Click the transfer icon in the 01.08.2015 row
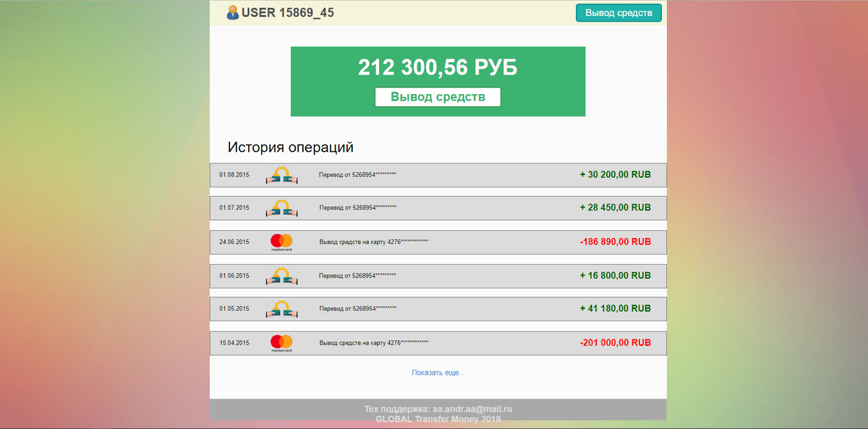868x429 pixels. (281, 174)
